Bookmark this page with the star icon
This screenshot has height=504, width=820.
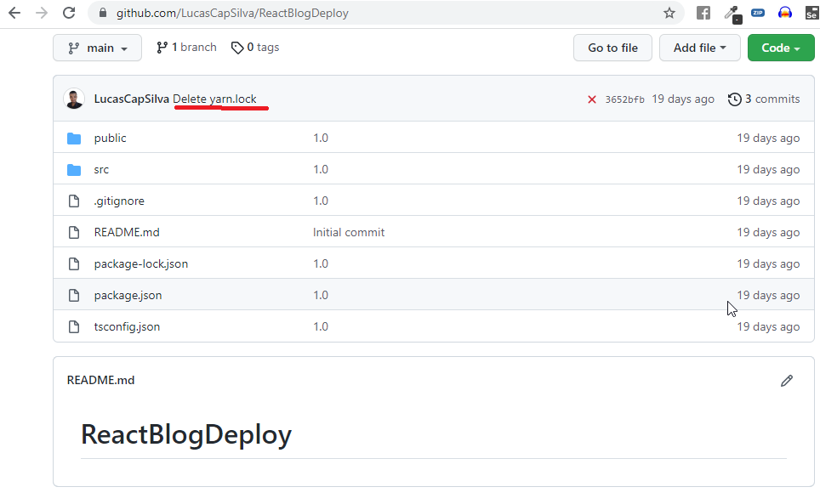point(669,13)
